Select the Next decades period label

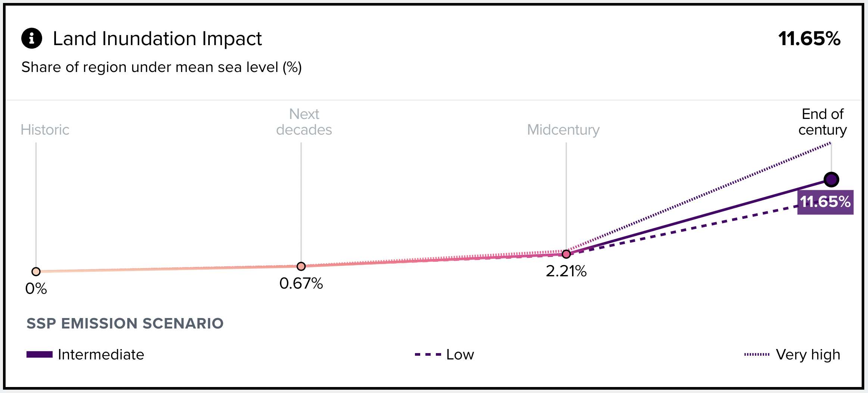tap(304, 122)
